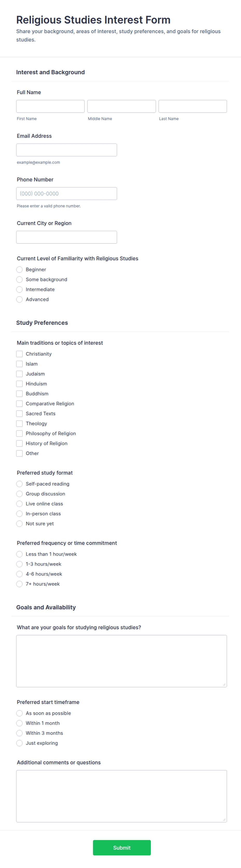Select the Last Name field
This screenshot has height=868, width=241.
pyautogui.click(x=193, y=106)
